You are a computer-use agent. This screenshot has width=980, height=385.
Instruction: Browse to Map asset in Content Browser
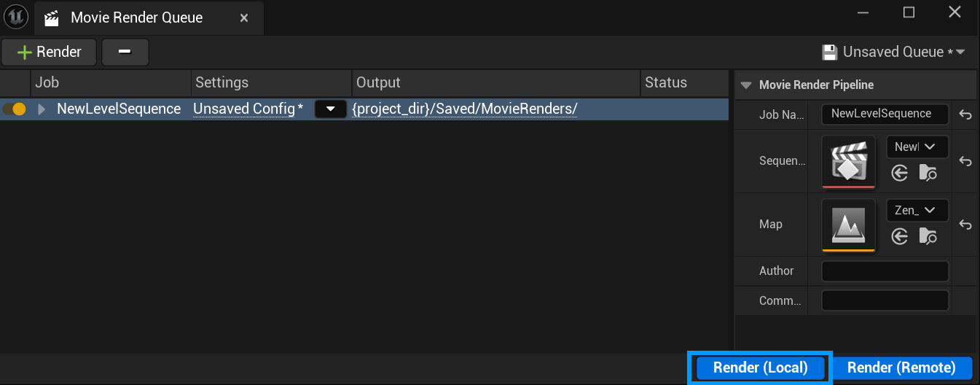928,236
